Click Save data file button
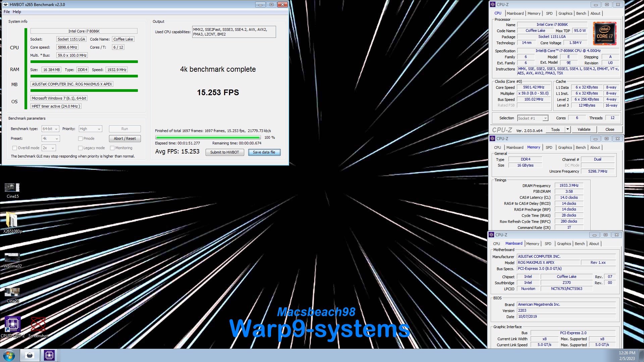This screenshot has width=644, height=362. pyautogui.click(x=264, y=152)
